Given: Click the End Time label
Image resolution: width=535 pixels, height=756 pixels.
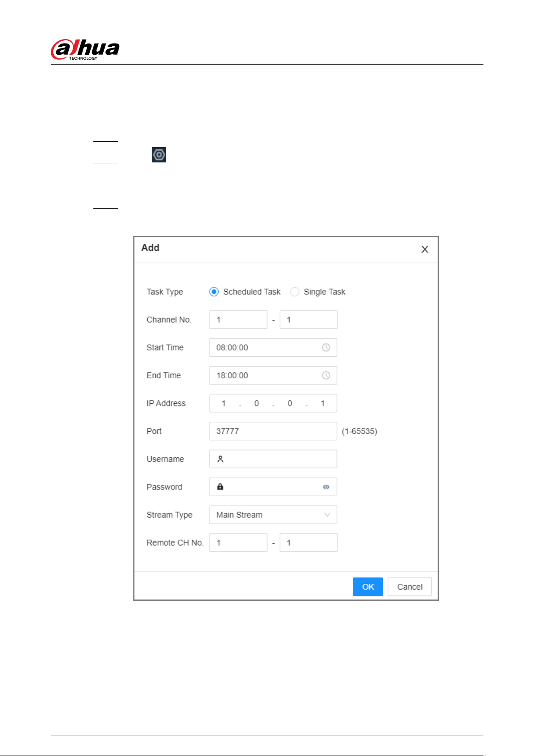Looking at the screenshot, I should point(164,375).
